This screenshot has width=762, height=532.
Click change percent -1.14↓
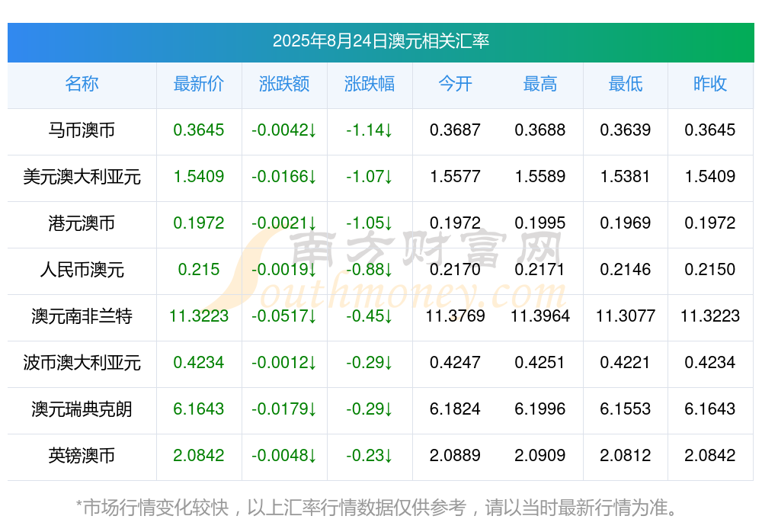(x=370, y=130)
